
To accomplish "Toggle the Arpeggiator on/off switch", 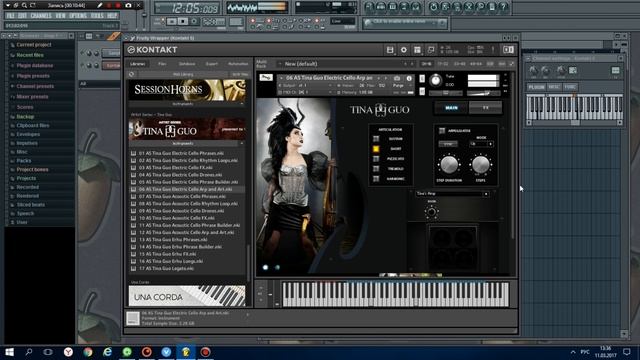I will pyautogui.click(x=442, y=131).
